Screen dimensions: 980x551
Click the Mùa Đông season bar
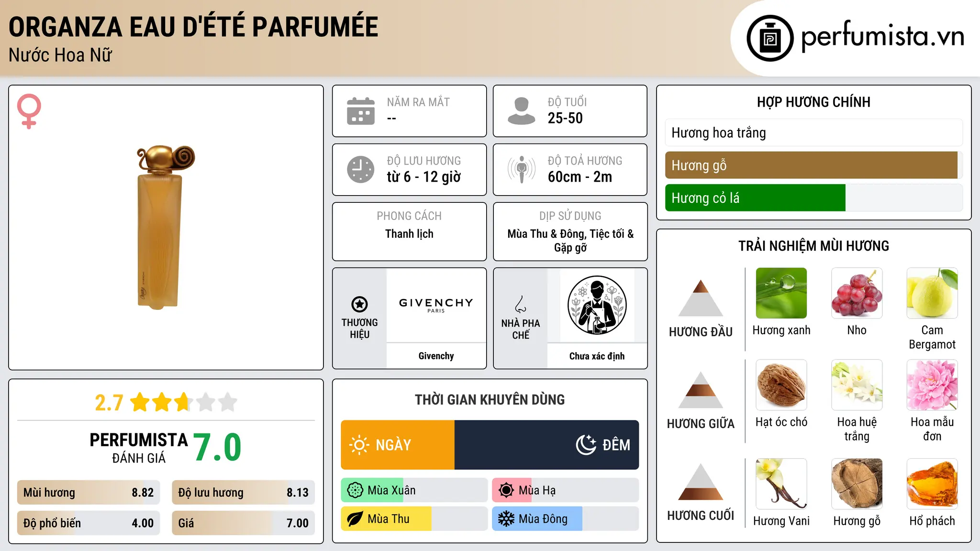click(566, 519)
